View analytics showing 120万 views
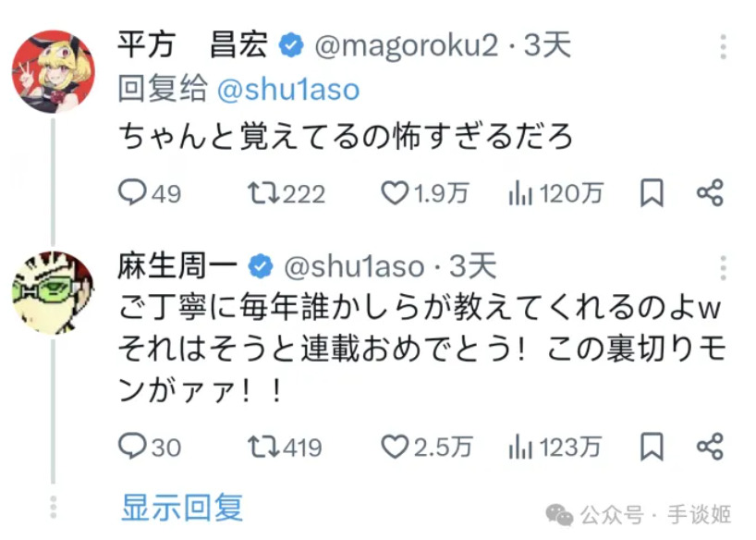756x540 pixels. tap(522, 192)
